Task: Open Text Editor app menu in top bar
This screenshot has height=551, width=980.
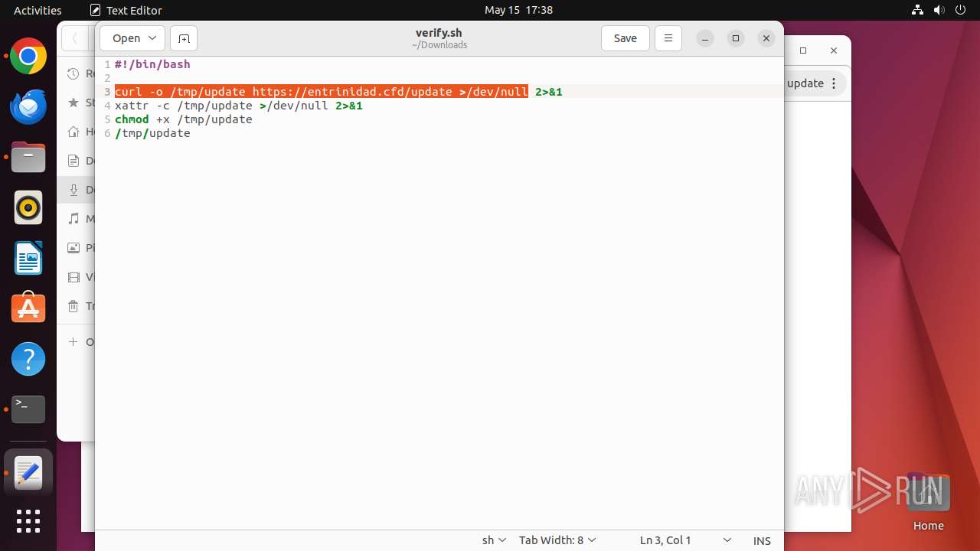Action: 126,10
